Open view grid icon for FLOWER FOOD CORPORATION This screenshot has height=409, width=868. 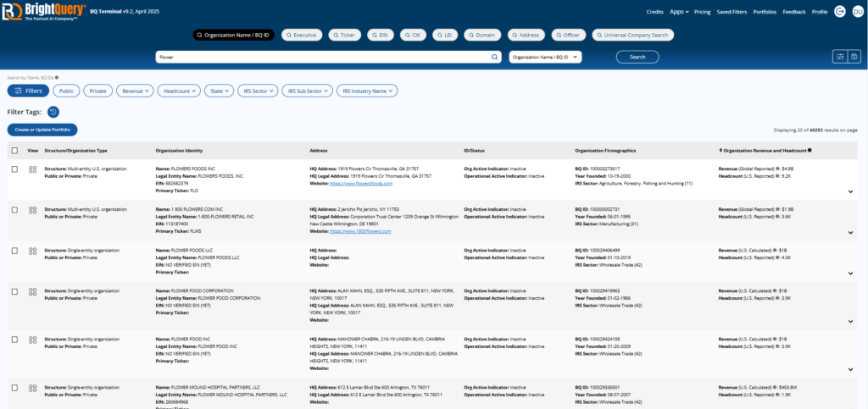coord(33,291)
